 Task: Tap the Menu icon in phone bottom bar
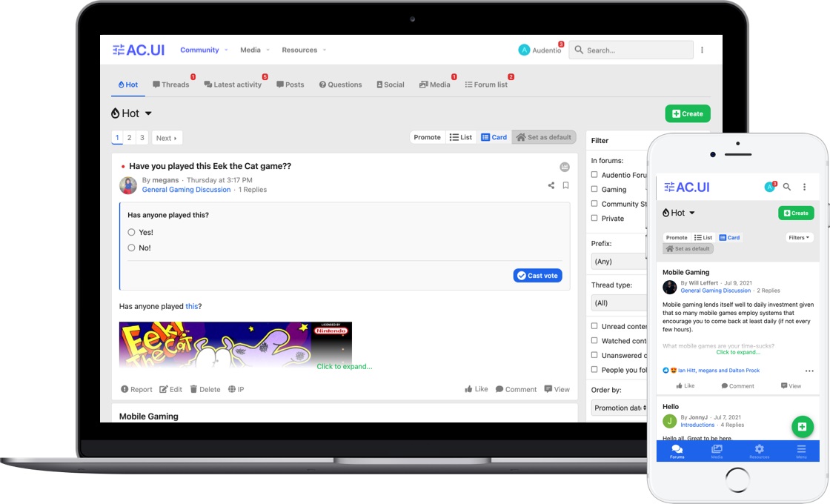[801, 451]
